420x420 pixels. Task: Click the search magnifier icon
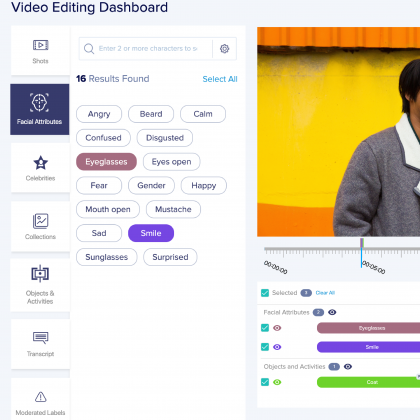tap(89, 49)
